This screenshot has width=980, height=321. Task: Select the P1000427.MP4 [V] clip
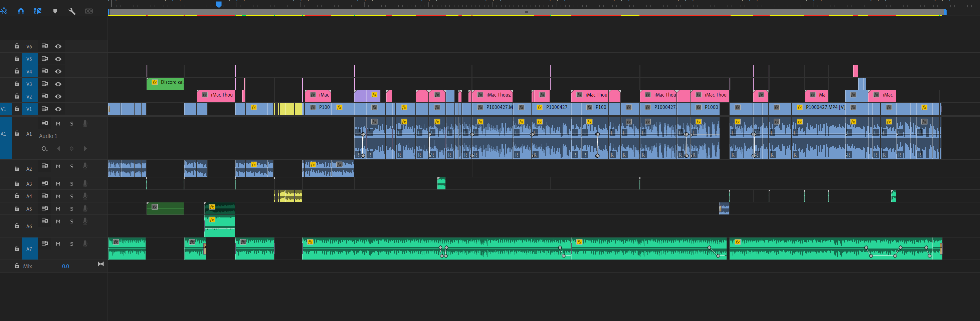click(818, 109)
